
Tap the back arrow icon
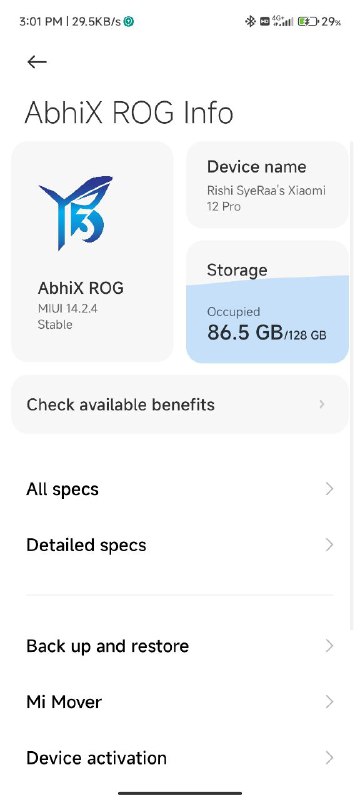37,62
